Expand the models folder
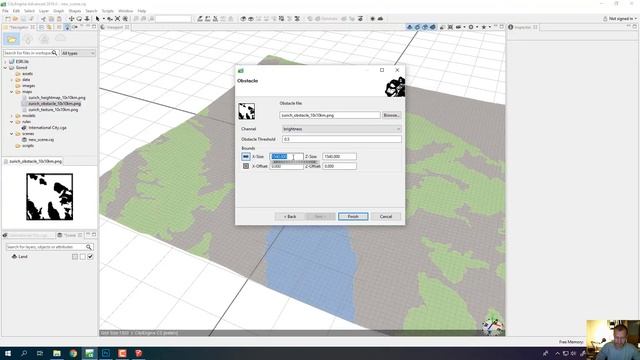 point(12,116)
